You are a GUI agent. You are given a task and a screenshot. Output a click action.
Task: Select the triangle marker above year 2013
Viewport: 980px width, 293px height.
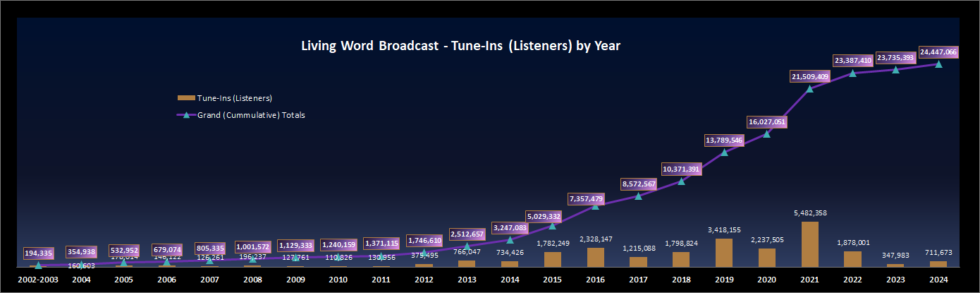tap(467, 246)
